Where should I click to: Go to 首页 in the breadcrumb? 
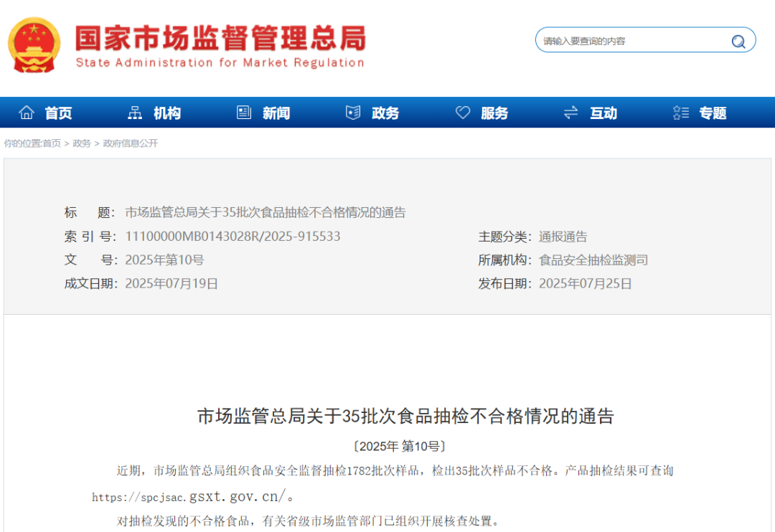point(52,143)
